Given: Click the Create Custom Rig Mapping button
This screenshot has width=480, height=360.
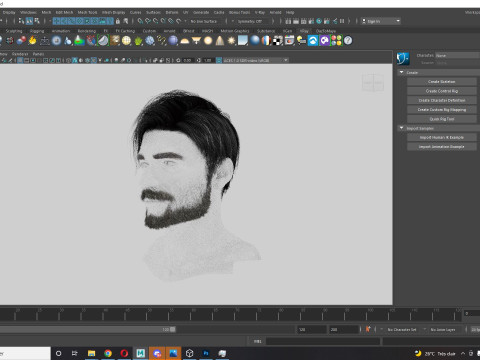Looking at the screenshot, I should coord(442,109).
